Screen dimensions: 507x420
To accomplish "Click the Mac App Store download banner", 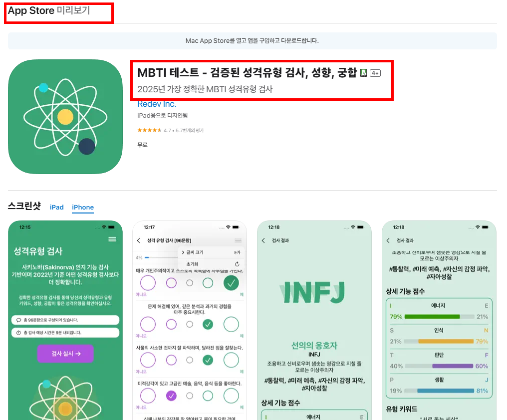I will (252, 41).
